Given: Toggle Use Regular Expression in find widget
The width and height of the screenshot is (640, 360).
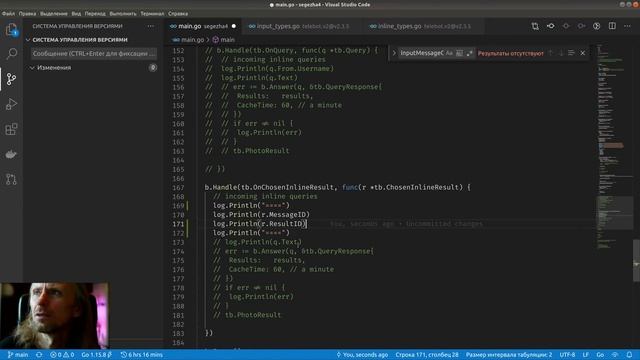Looking at the screenshot, I should coord(469,53).
